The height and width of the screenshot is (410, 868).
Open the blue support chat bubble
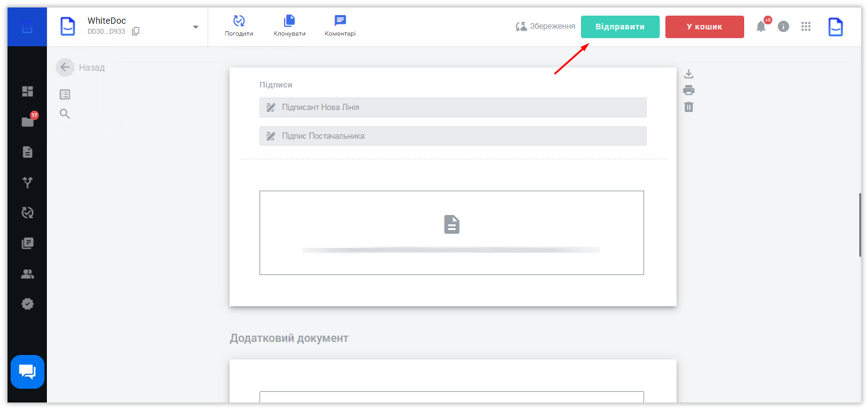(x=28, y=372)
